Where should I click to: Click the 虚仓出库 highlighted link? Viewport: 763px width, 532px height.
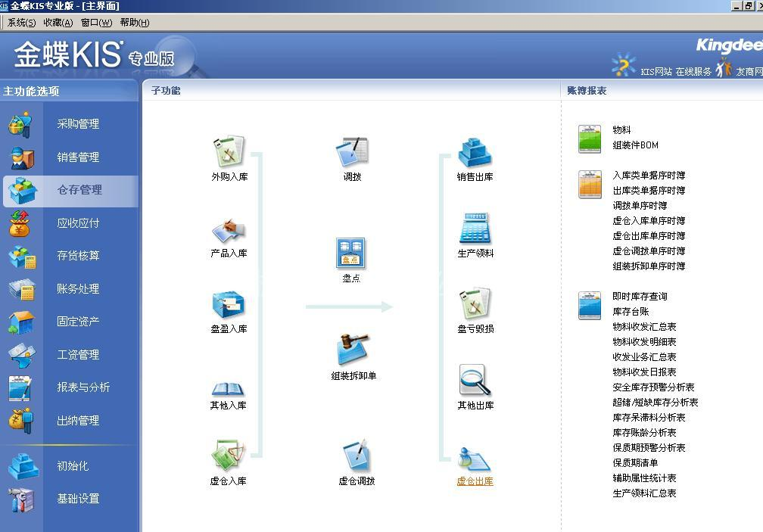[475, 481]
